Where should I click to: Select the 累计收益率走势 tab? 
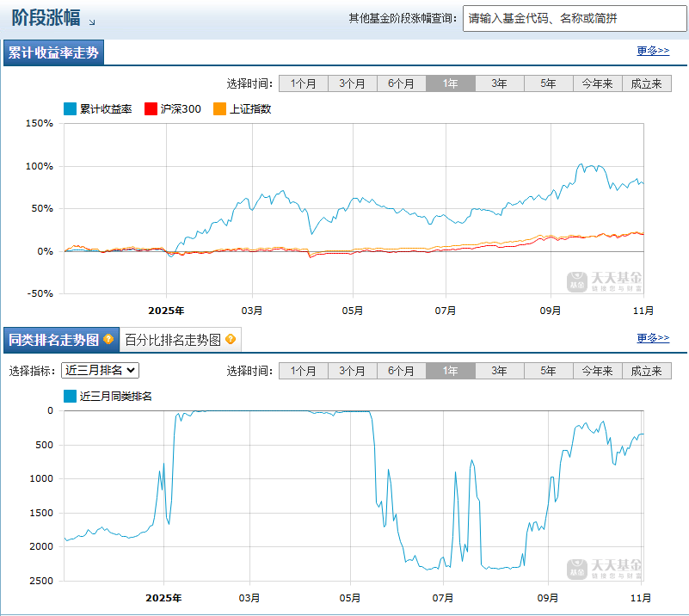(x=53, y=52)
